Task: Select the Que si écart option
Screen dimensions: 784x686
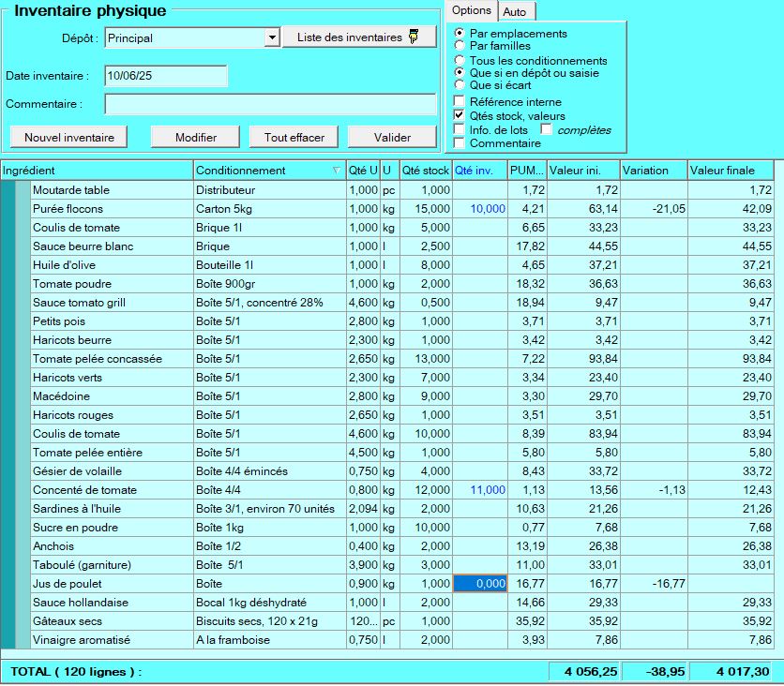Action: [x=459, y=85]
